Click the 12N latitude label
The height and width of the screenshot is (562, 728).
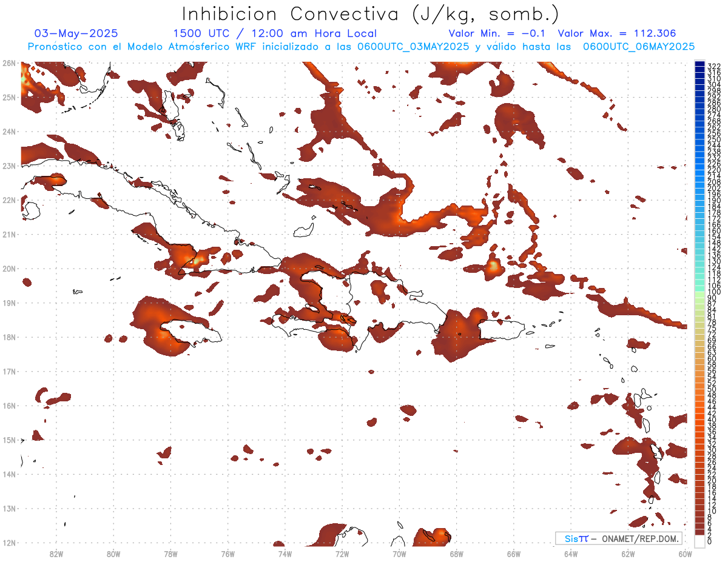[x=8, y=543]
